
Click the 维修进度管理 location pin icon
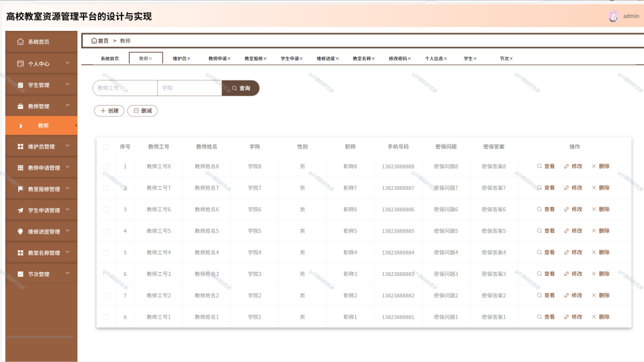click(x=20, y=231)
